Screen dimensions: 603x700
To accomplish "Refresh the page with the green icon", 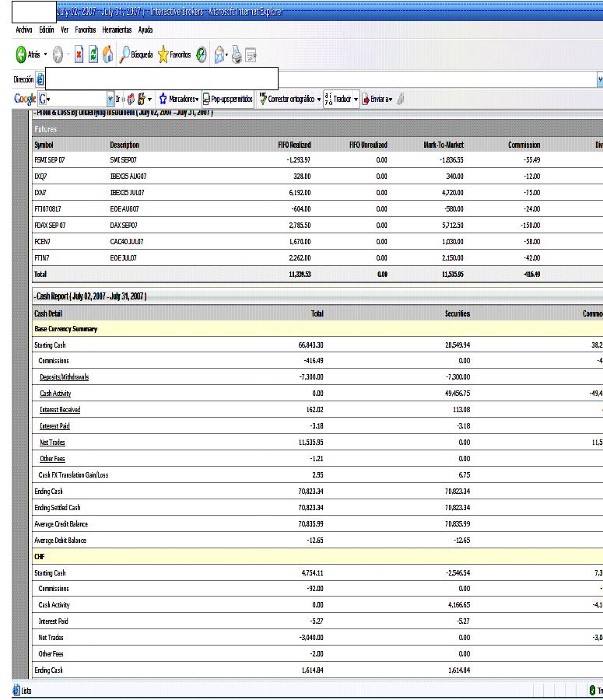I will click(93, 55).
